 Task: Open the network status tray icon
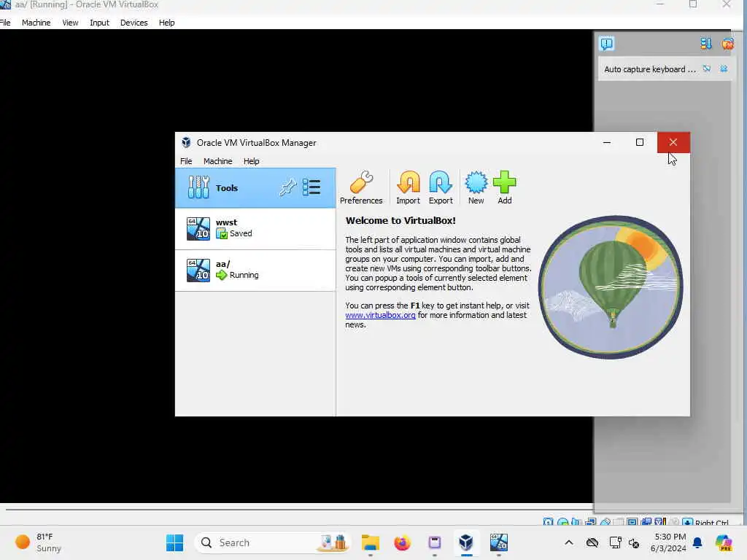pyautogui.click(x=616, y=542)
